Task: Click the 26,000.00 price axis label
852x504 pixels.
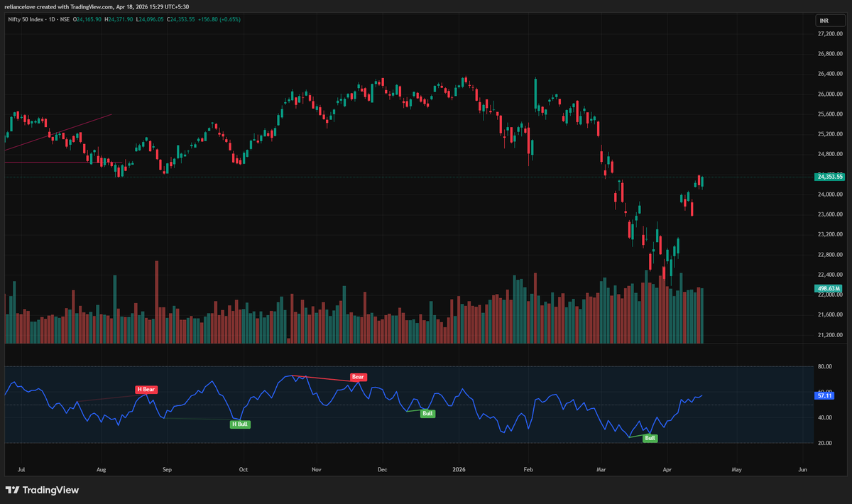Action: (x=829, y=94)
